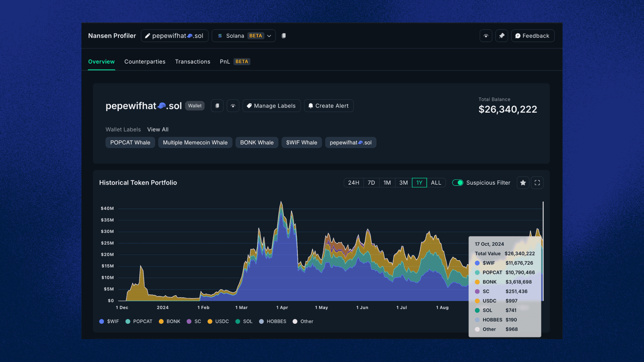Set chart range to 1M
The image size is (644, 362).
(x=387, y=183)
